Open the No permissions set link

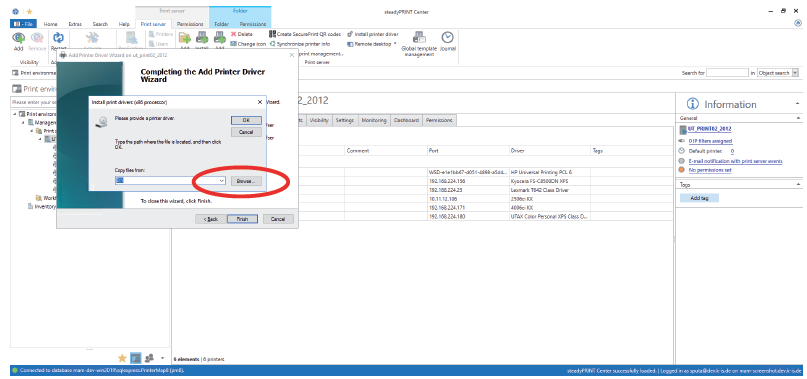(x=710, y=170)
